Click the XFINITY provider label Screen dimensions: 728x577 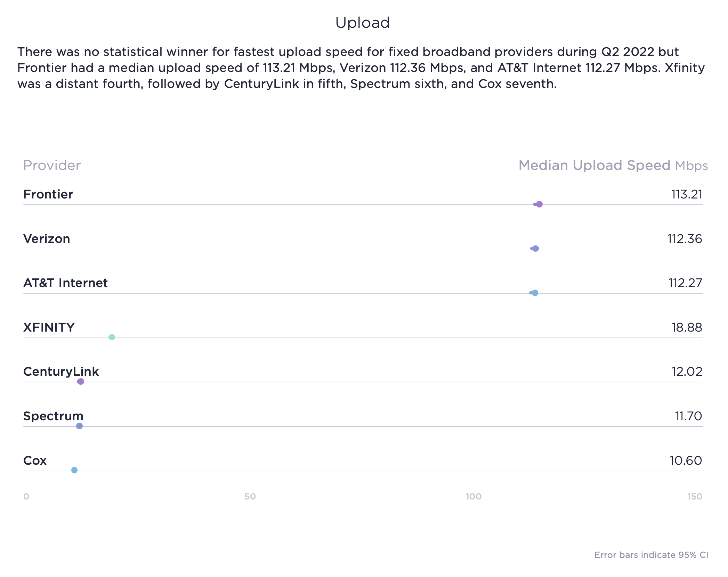49,327
